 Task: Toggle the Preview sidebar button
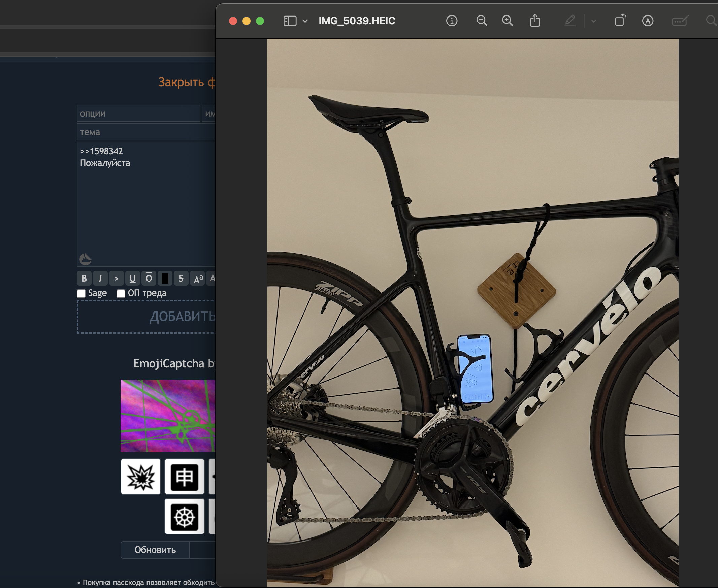[x=290, y=21]
